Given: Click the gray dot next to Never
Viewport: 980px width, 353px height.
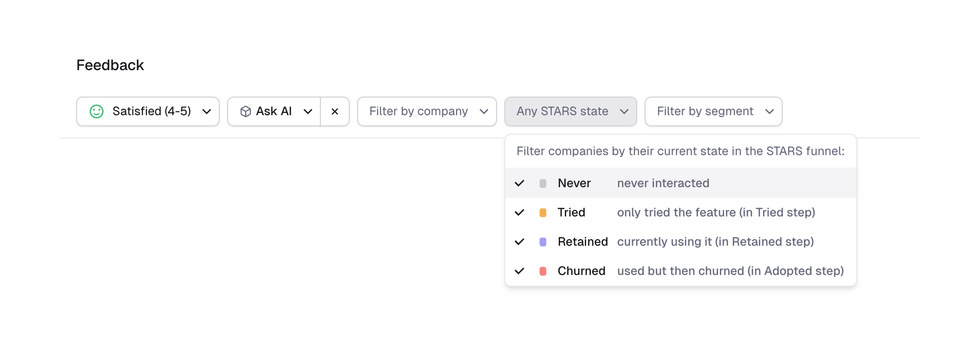Looking at the screenshot, I should (542, 183).
